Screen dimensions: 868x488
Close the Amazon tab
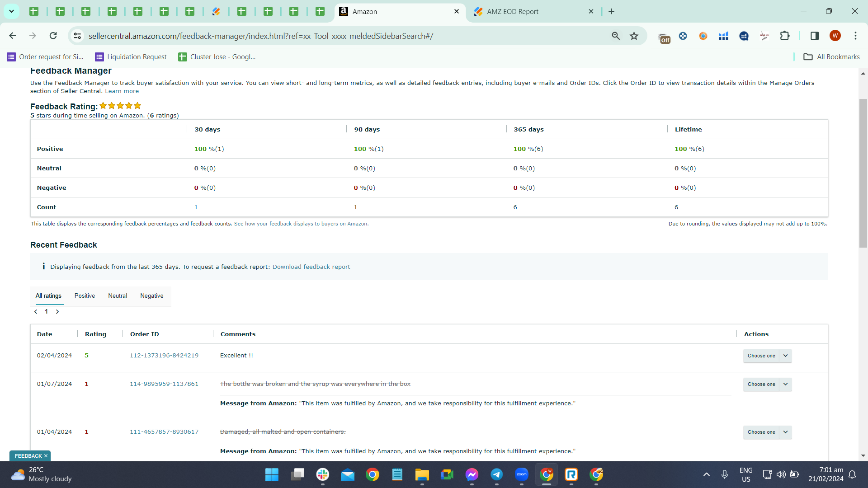pyautogui.click(x=457, y=11)
